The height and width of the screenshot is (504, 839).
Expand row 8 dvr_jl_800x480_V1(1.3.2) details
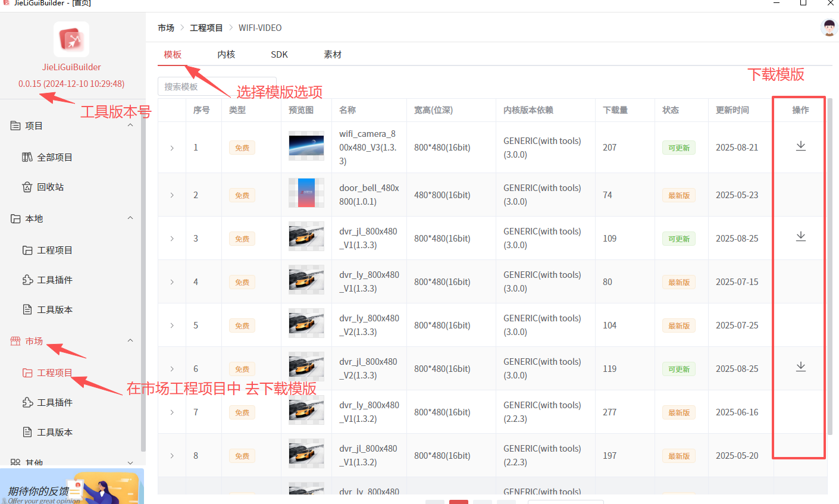pos(172,456)
